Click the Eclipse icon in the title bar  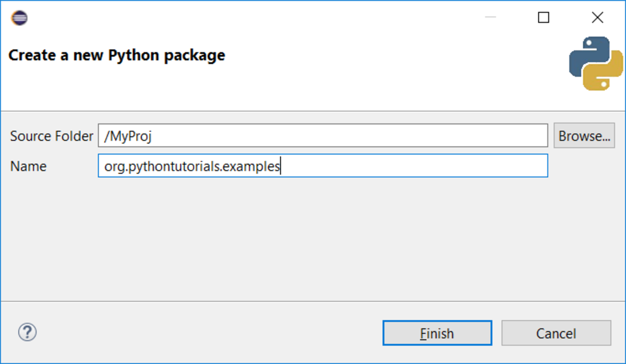pos(19,18)
